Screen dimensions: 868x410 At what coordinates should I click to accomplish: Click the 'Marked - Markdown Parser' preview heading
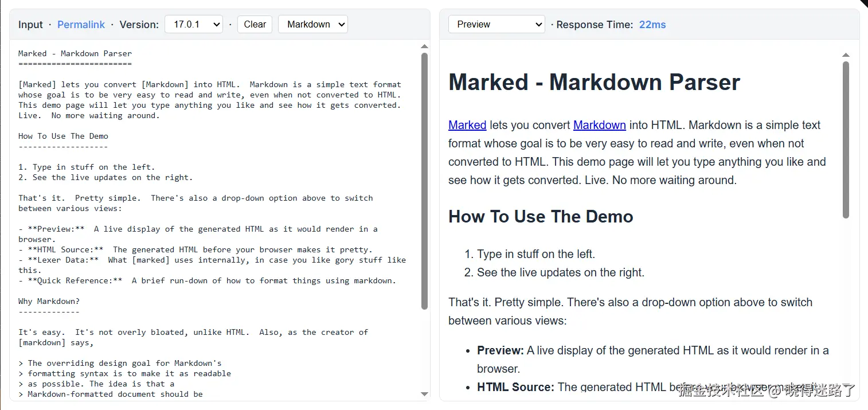[x=595, y=82]
